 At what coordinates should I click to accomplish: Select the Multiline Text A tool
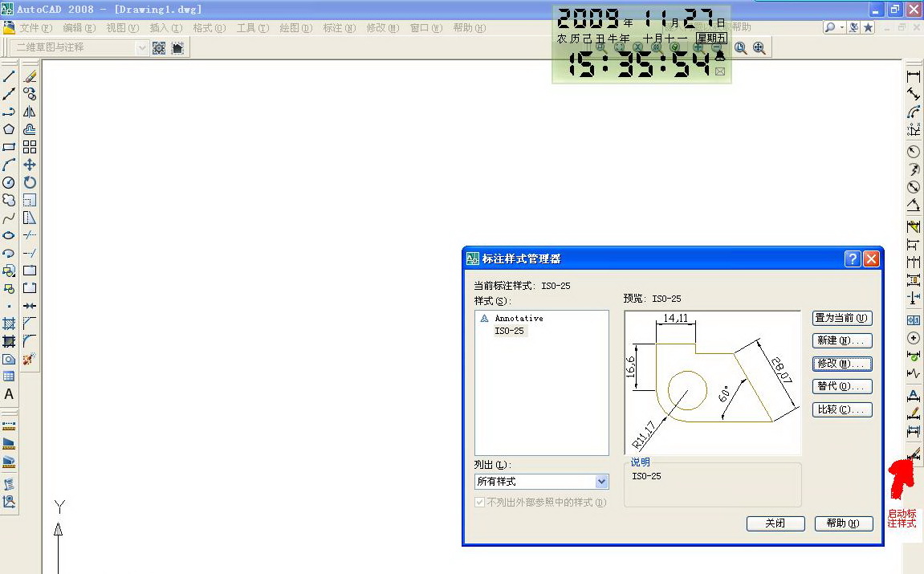pos(9,393)
